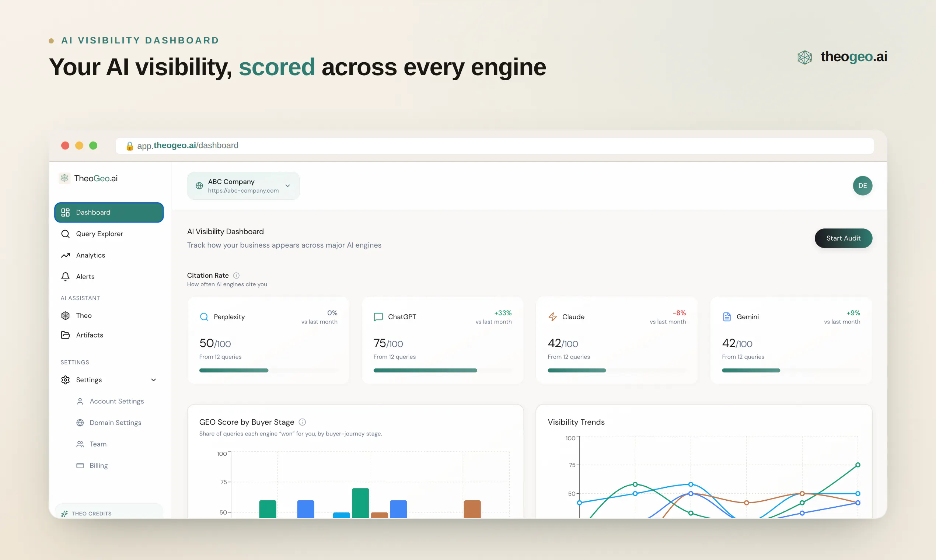Click the Perplexity search icon on card

click(x=204, y=317)
